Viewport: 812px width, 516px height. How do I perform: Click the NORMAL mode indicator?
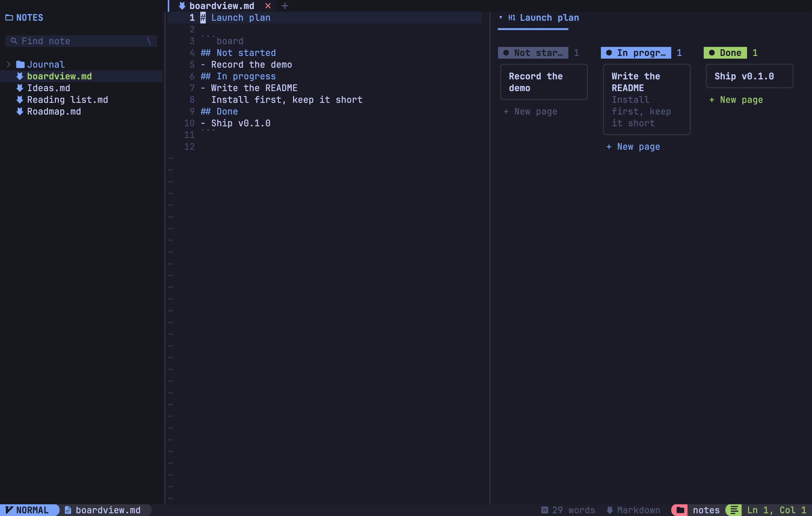pyautogui.click(x=30, y=510)
